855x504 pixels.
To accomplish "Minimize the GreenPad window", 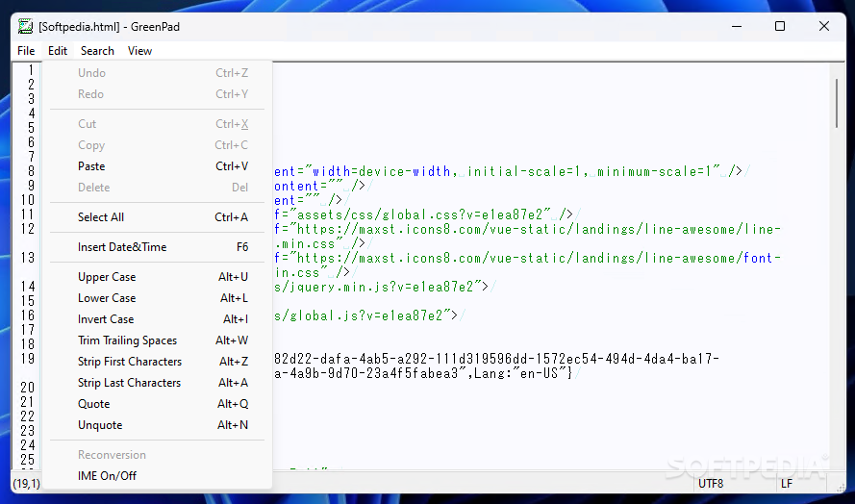I will click(x=737, y=26).
